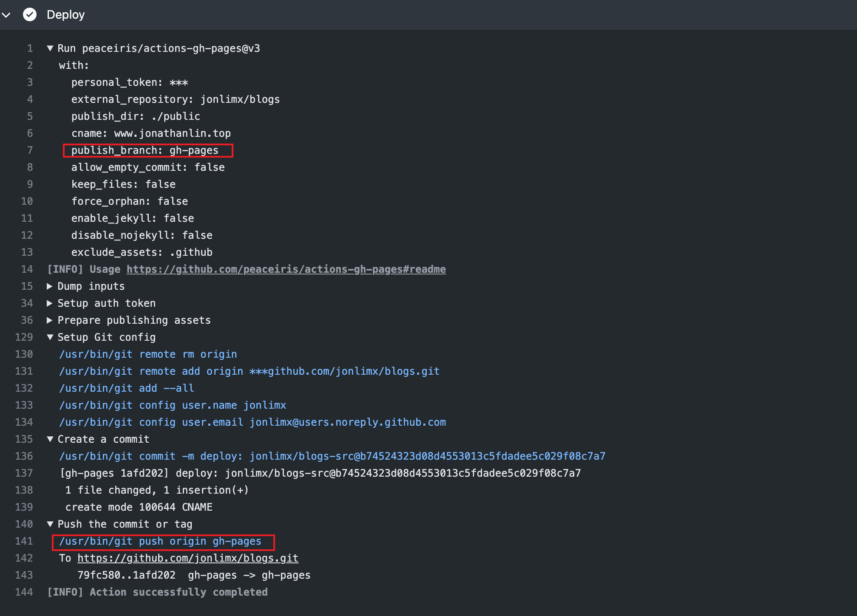Click 'keep_files: false' line
The height and width of the screenshot is (616, 857).
123,184
